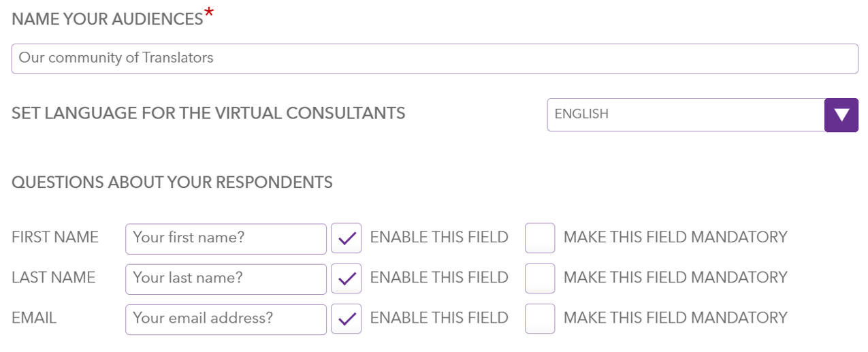Click the 'Your last name?' input field
This screenshot has height=352, width=868.
tap(226, 279)
